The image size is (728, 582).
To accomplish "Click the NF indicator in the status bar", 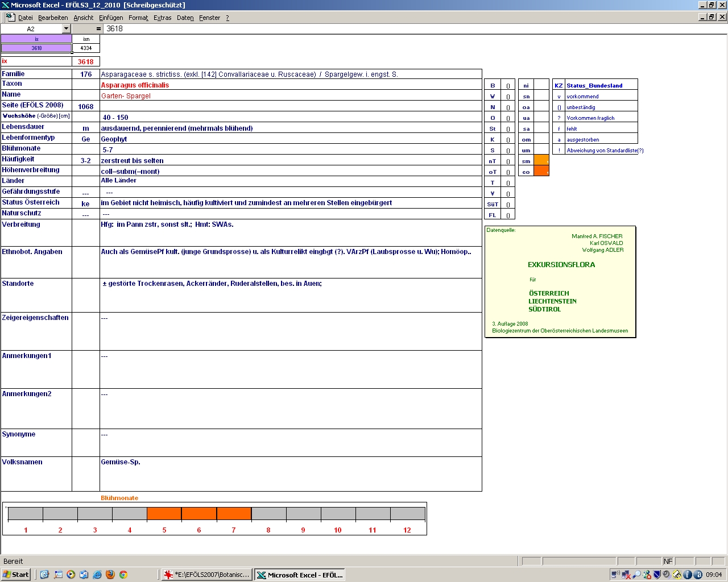I will pyautogui.click(x=668, y=561).
